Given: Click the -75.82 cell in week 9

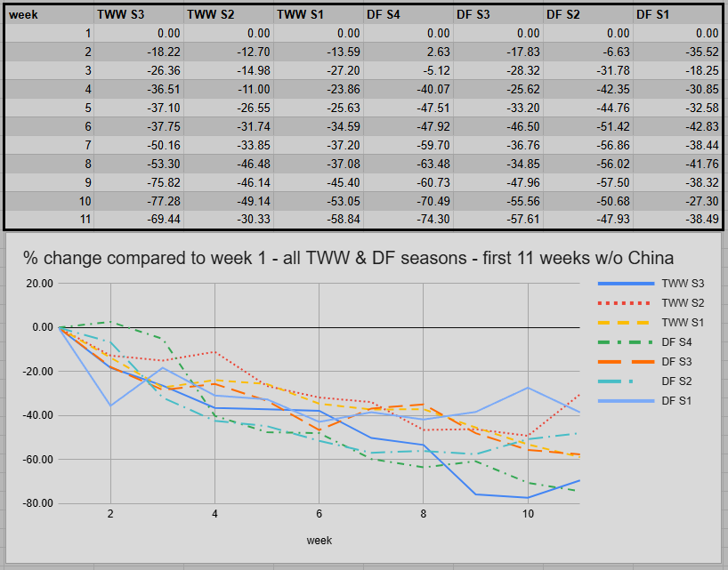Looking at the screenshot, I should (139, 182).
